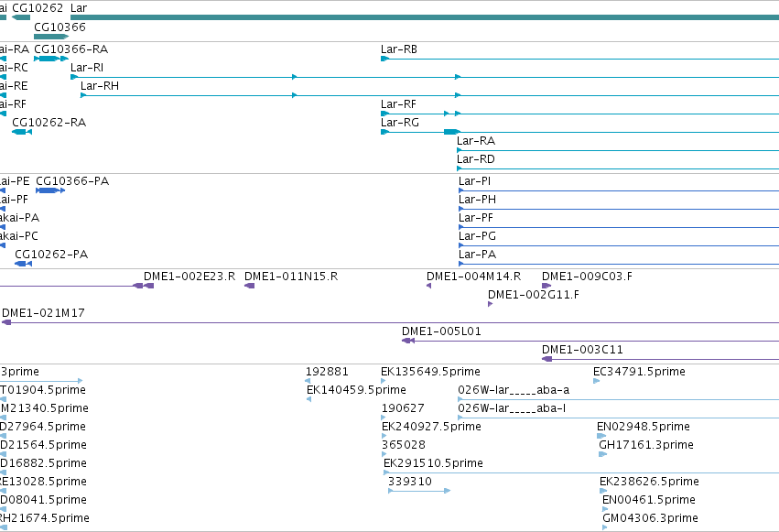This screenshot has height=532, width=779.
Task: Click the 192881 EST feature
Action: click(308, 381)
